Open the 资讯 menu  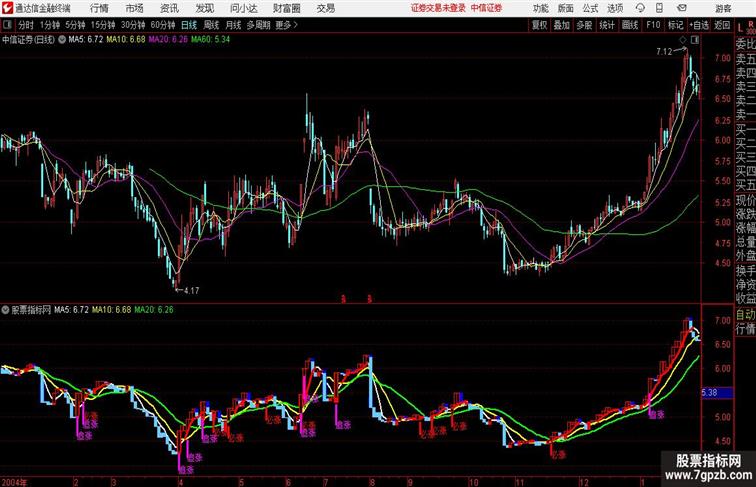[169, 8]
